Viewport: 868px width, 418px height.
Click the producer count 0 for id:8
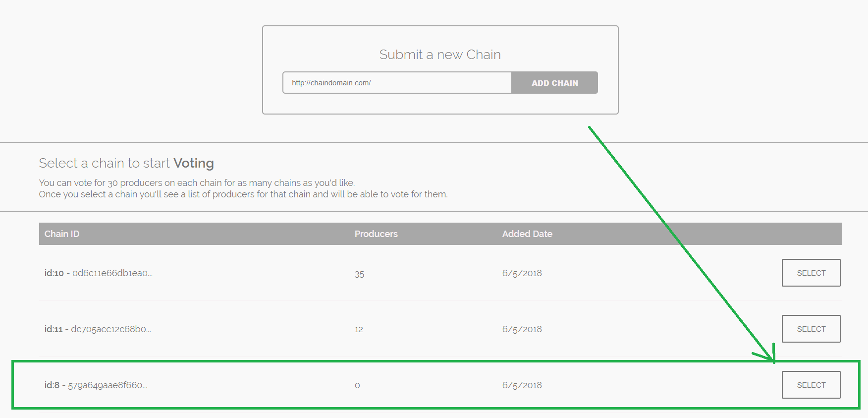[357, 385]
